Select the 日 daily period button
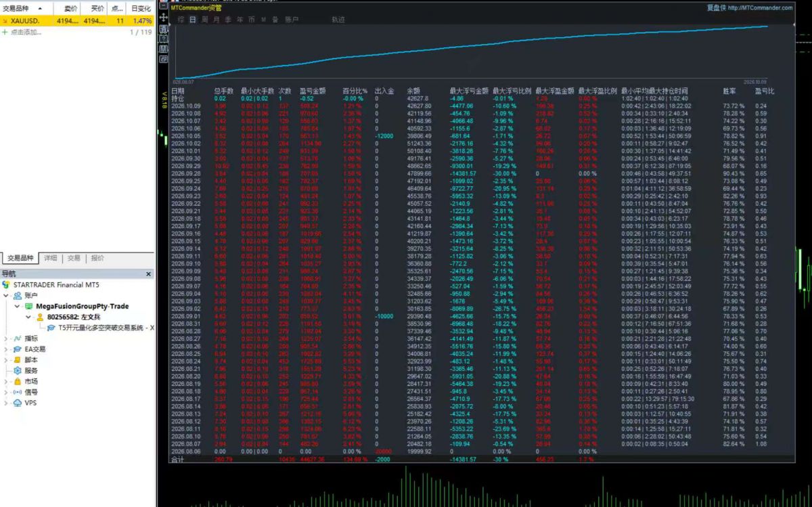The width and height of the screenshot is (812, 507). [193, 20]
